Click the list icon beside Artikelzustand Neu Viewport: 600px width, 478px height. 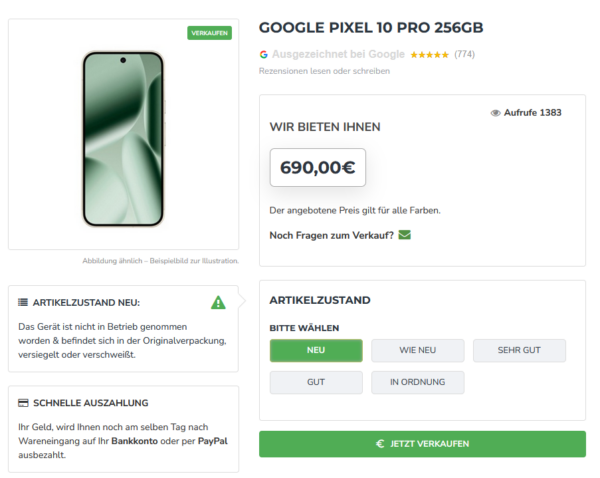click(x=23, y=302)
